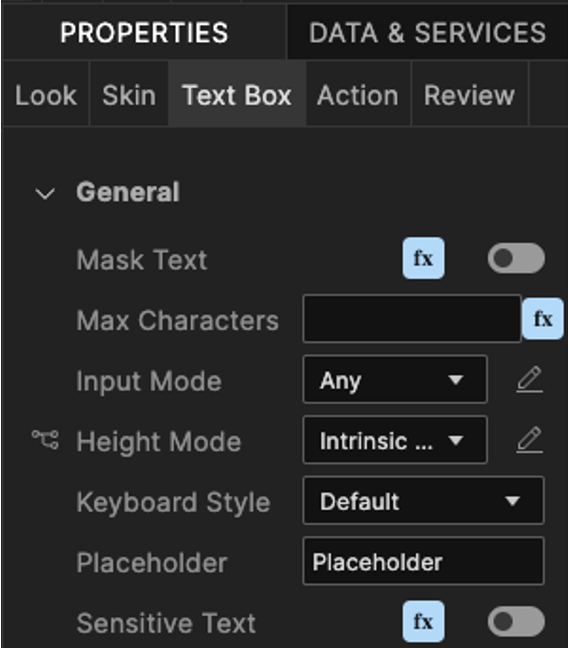Image resolution: width=568 pixels, height=648 pixels.
Task: Click the pencil edit icon for Input Mode
Action: (x=529, y=379)
